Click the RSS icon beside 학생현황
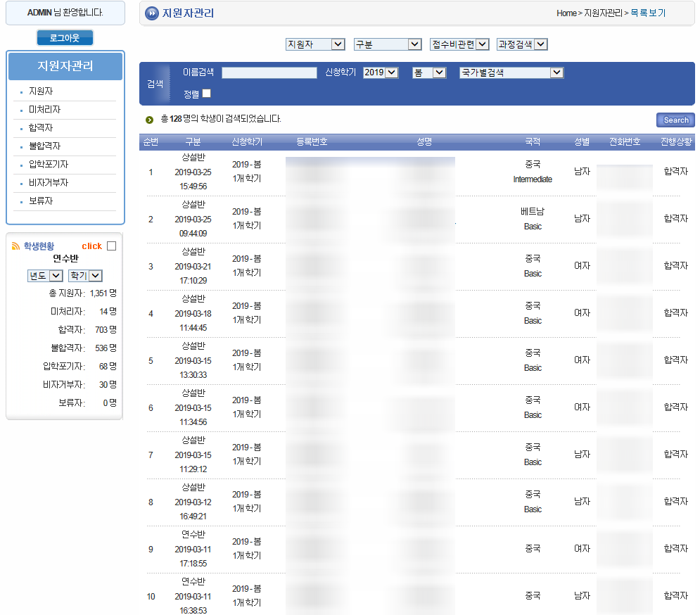 pyautogui.click(x=15, y=246)
